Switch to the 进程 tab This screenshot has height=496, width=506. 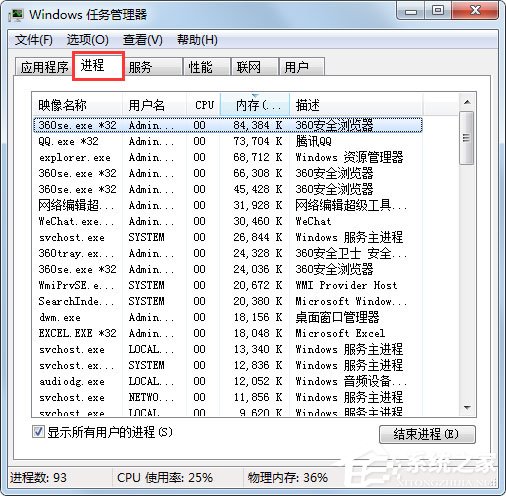click(x=99, y=66)
